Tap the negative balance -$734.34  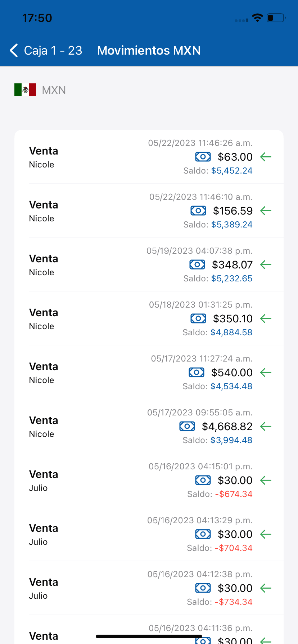pos(234,602)
